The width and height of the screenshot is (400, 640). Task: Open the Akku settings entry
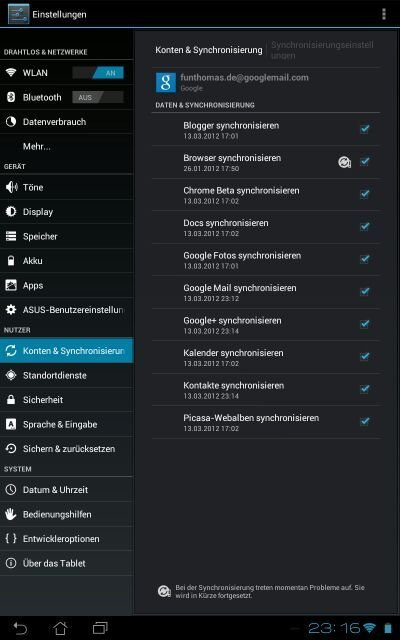(x=67, y=261)
